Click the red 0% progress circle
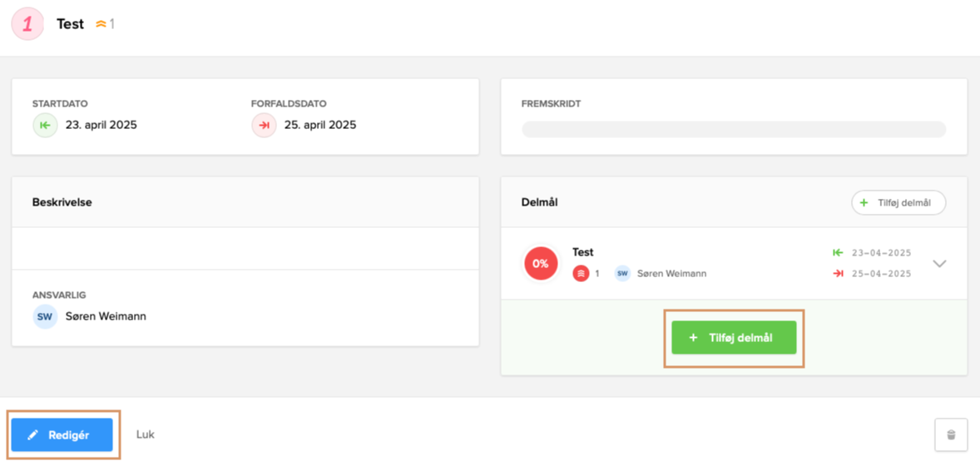The image size is (980, 471). click(x=541, y=264)
